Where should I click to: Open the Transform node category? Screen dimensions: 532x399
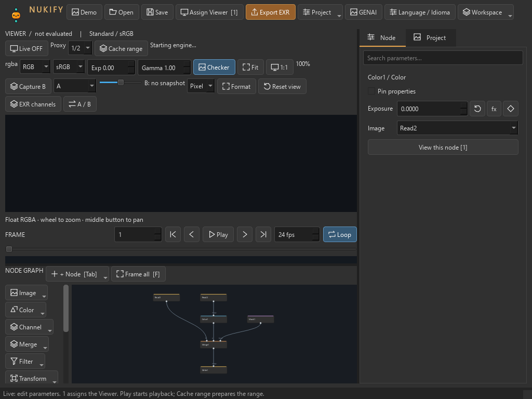32,378
